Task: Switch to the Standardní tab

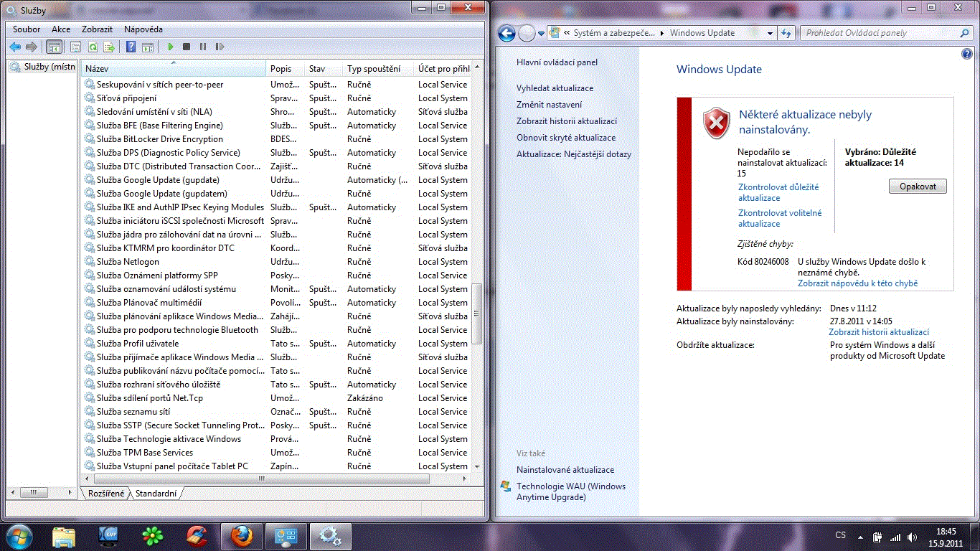Action: click(x=156, y=494)
